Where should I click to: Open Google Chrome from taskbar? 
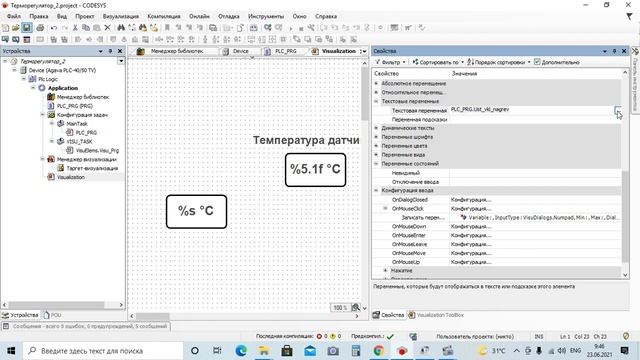[379, 351]
